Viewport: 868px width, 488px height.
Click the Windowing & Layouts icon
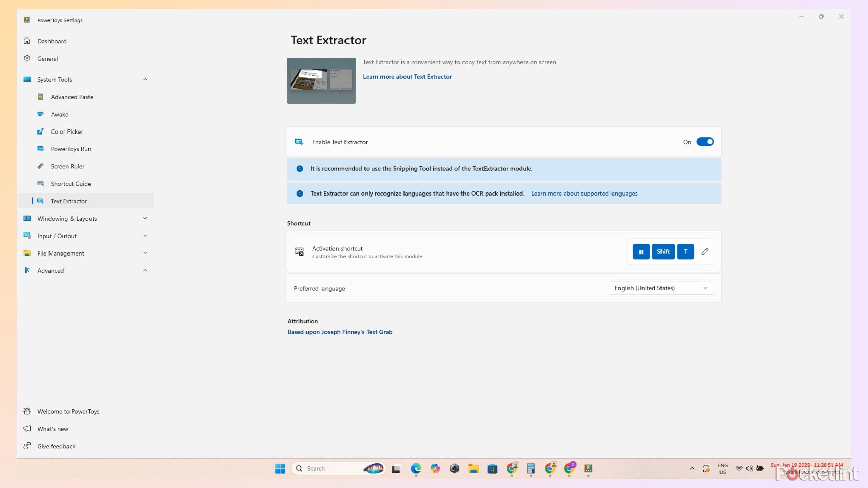(x=27, y=218)
